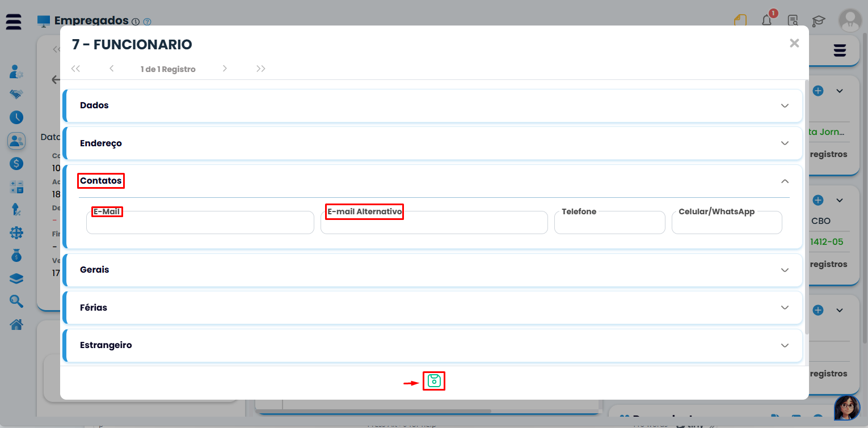
Task: Click the "1 de 1 Registro" counter
Action: tap(168, 69)
